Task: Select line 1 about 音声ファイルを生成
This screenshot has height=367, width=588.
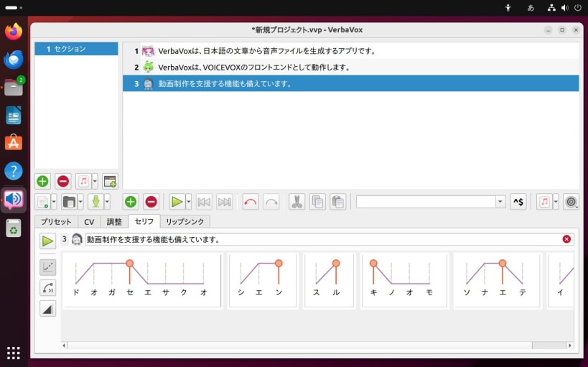Action: point(350,51)
